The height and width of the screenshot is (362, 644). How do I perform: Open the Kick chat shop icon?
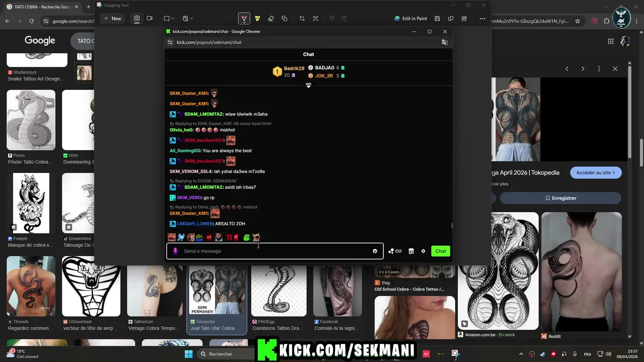pyautogui.click(x=411, y=251)
